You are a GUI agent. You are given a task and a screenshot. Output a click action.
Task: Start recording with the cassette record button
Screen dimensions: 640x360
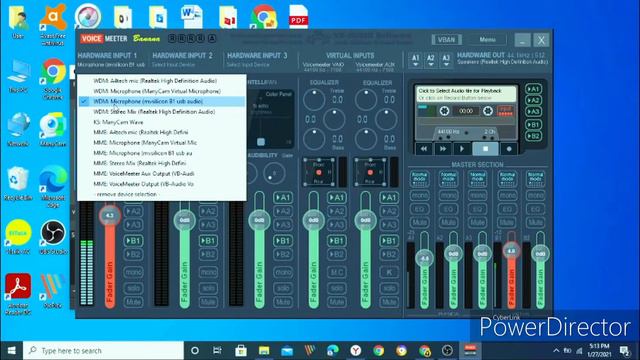coord(509,149)
